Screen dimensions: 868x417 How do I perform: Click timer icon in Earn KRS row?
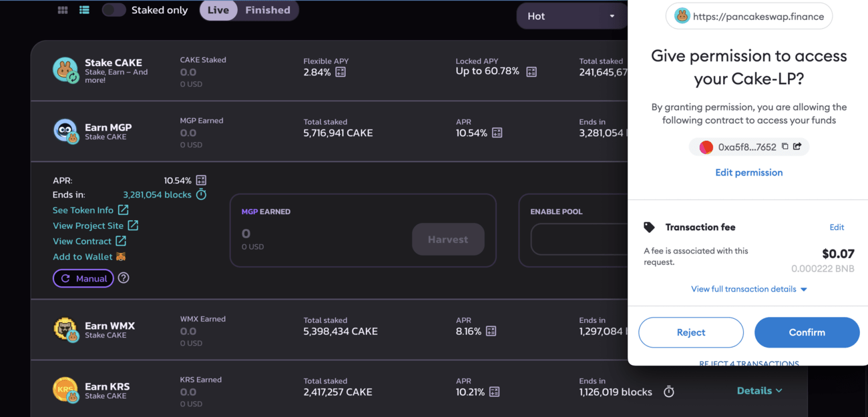coord(669,392)
